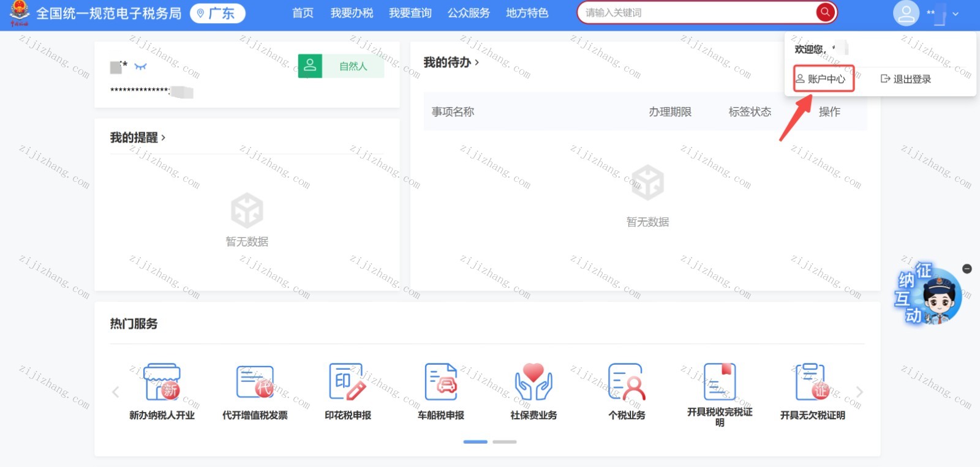
Task: Open the 我要查询 menu
Action: [410, 13]
